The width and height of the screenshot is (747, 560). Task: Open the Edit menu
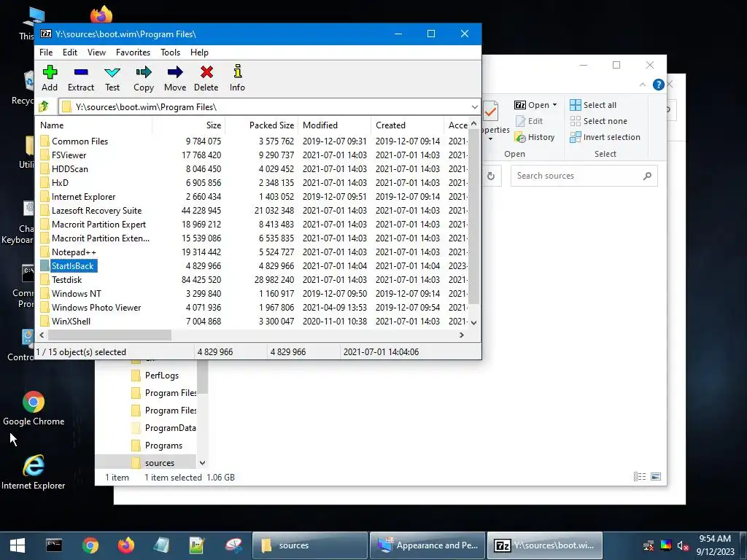70,52
